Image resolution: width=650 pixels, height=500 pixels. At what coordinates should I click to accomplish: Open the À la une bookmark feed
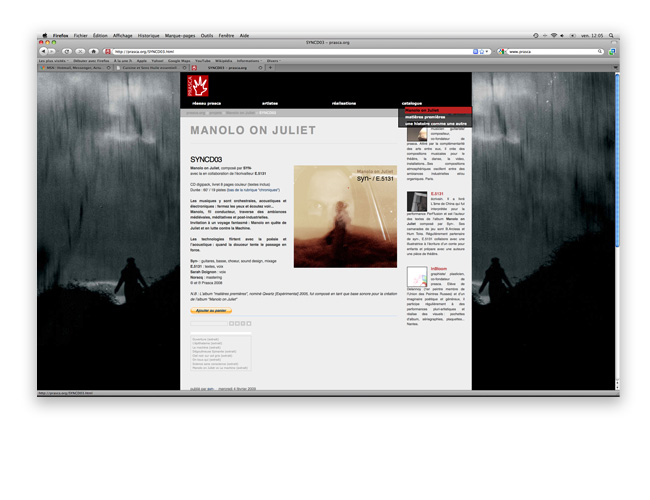coord(123,61)
